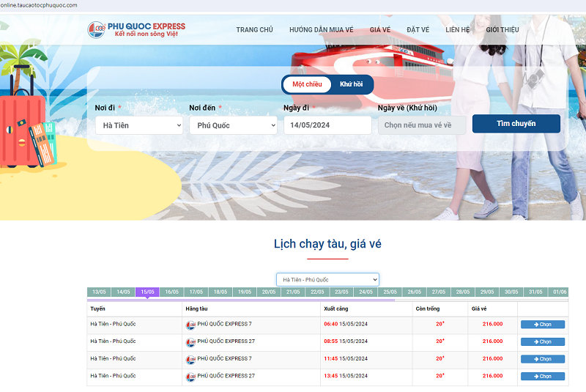Open the Nơi đi Hà Tiên dropdown
Image resolution: width=586 pixels, height=392 pixels.
pyautogui.click(x=139, y=125)
